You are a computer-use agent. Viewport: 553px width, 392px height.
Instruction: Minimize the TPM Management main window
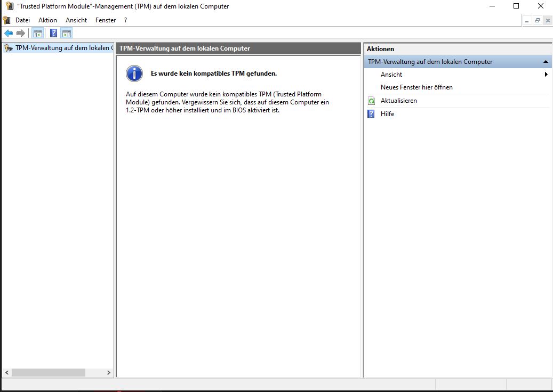click(492, 6)
